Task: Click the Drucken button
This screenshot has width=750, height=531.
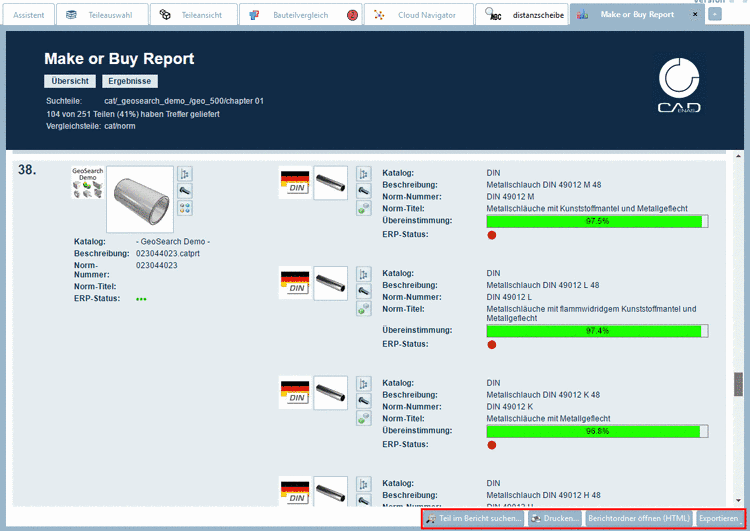Action: pyautogui.click(x=555, y=518)
